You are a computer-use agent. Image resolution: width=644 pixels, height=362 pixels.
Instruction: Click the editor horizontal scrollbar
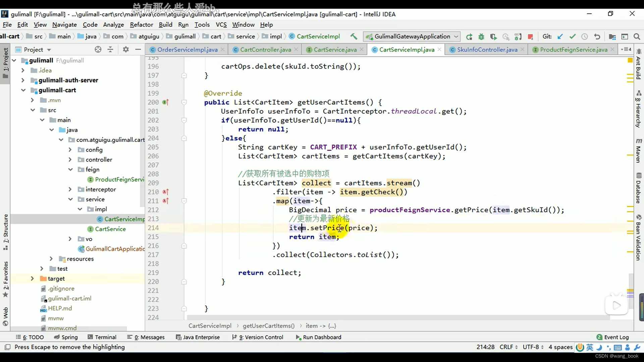(399, 317)
